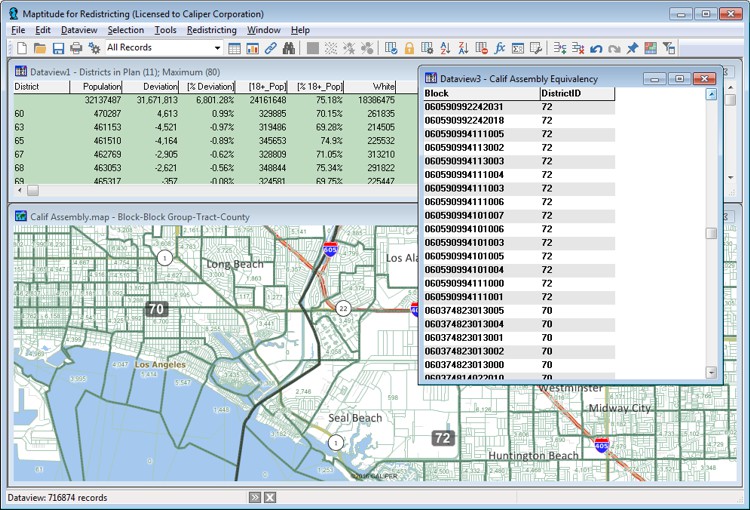750x510 pixels.
Task: Click the status bar X button
Action: [x=270, y=497]
